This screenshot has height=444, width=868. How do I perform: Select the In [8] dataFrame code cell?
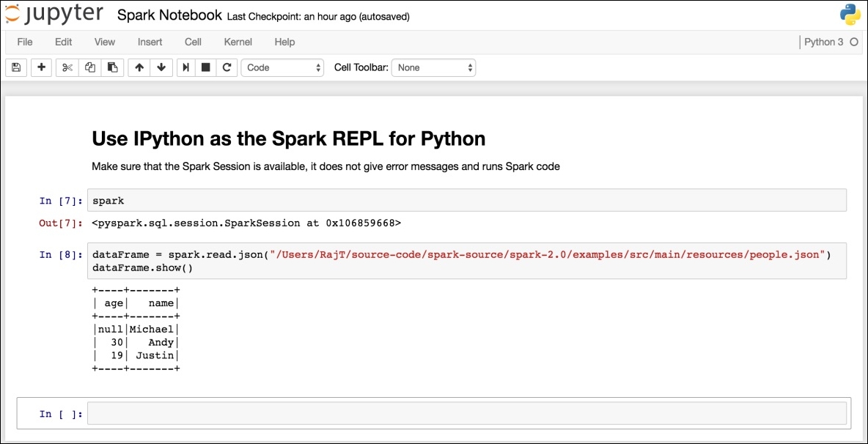tap(467, 261)
